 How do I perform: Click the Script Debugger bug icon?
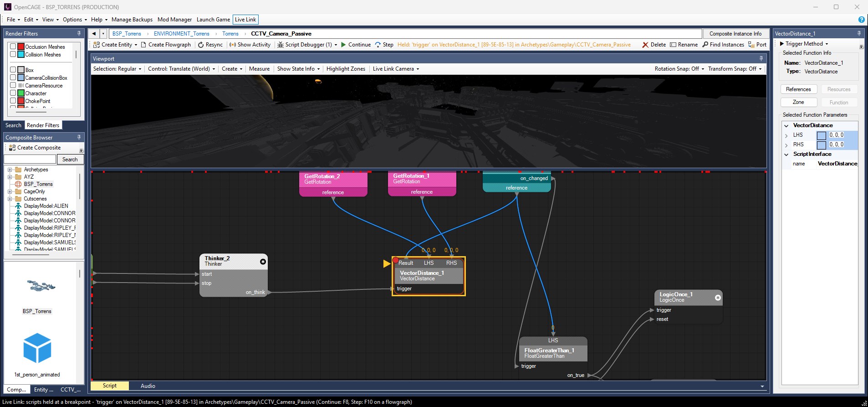[x=281, y=45]
